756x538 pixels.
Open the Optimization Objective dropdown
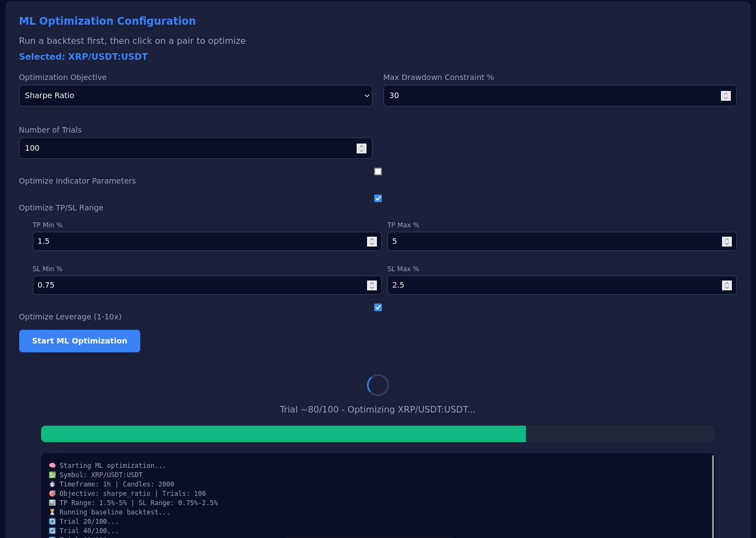click(x=196, y=95)
